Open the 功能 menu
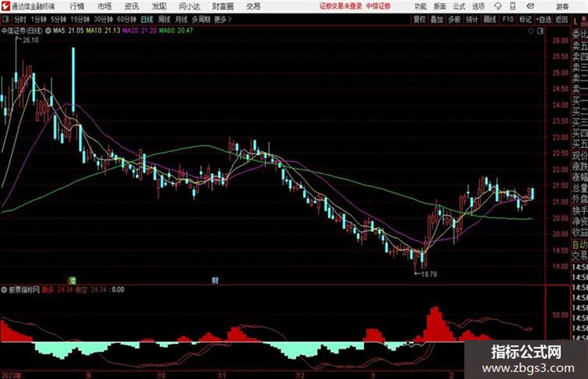Image resolution: width=588 pixels, height=379 pixels. 421,6
